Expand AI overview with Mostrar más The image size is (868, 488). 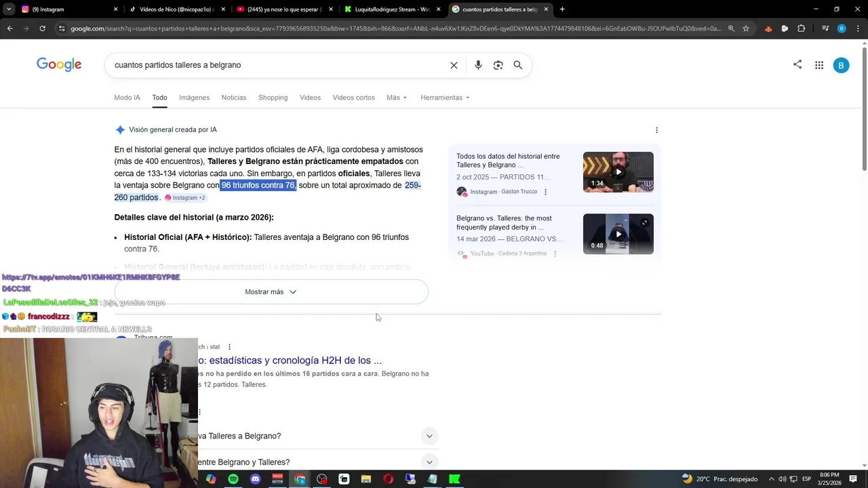click(271, 292)
